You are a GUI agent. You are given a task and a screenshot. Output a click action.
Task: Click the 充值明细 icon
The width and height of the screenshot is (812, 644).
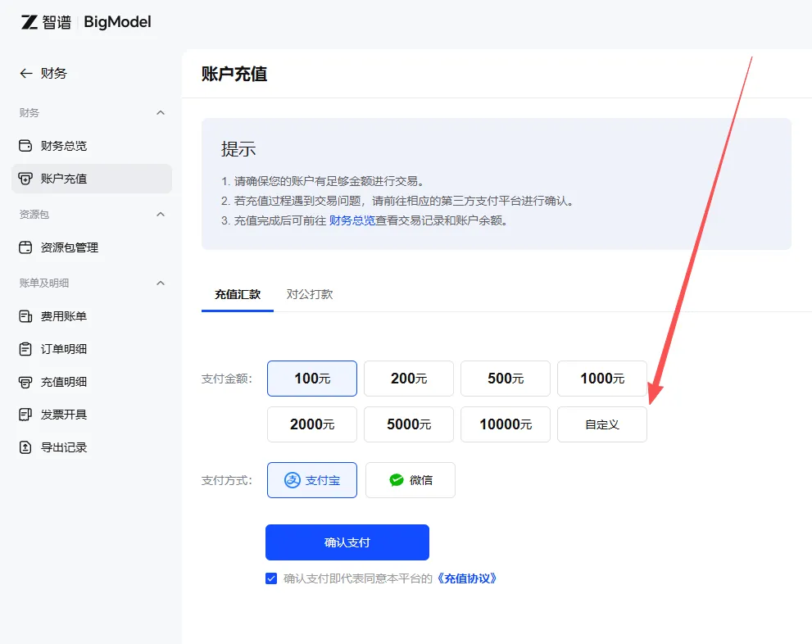pyautogui.click(x=25, y=382)
